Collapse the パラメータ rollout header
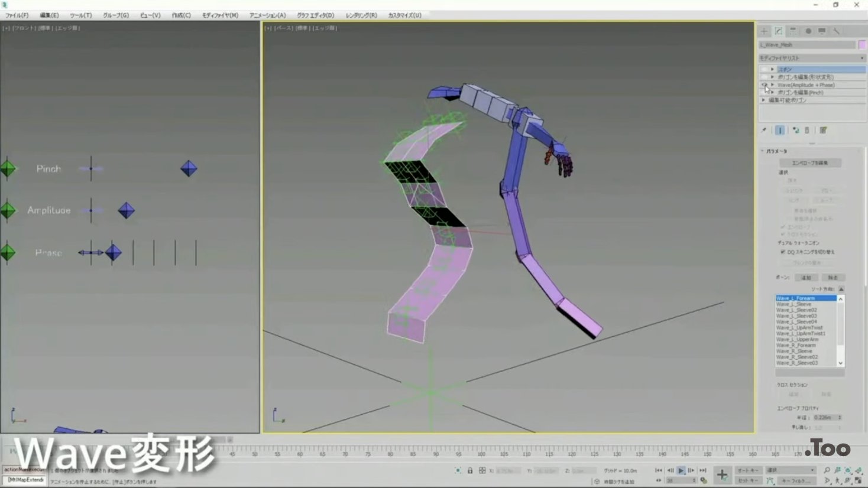 coord(776,151)
